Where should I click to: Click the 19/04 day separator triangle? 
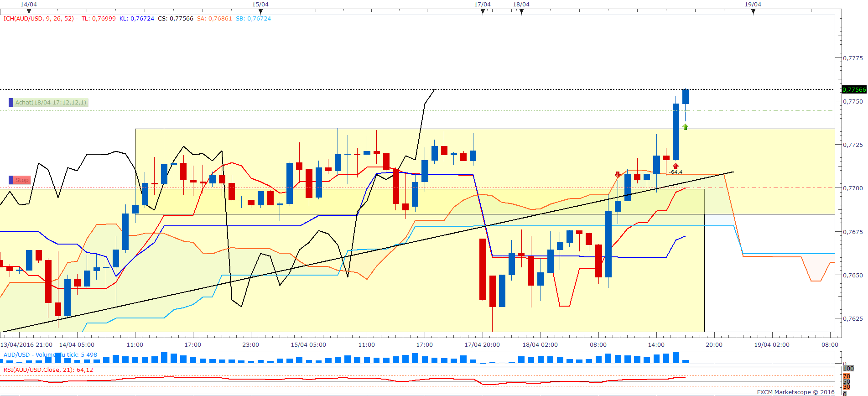(x=753, y=11)
